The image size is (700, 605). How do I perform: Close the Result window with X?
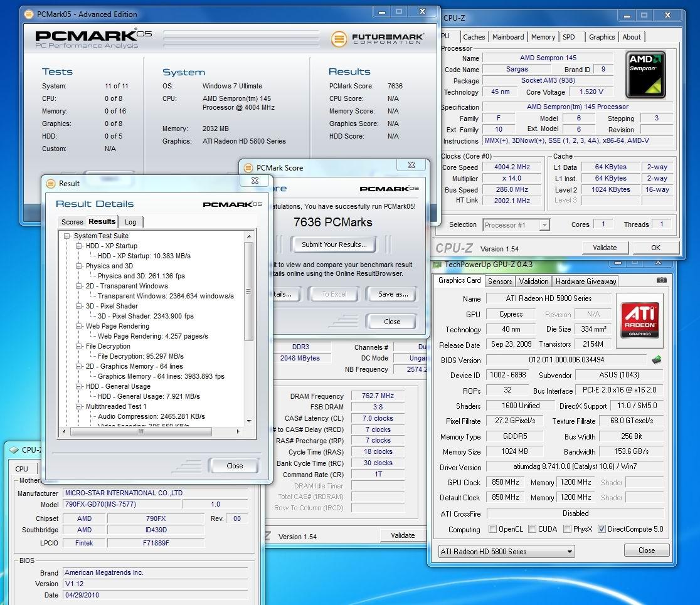[255, 181]
